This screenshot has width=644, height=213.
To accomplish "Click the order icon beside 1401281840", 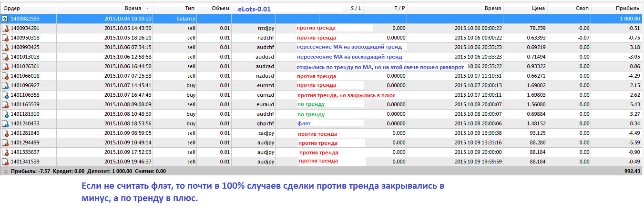I will (x=5, y=133).
